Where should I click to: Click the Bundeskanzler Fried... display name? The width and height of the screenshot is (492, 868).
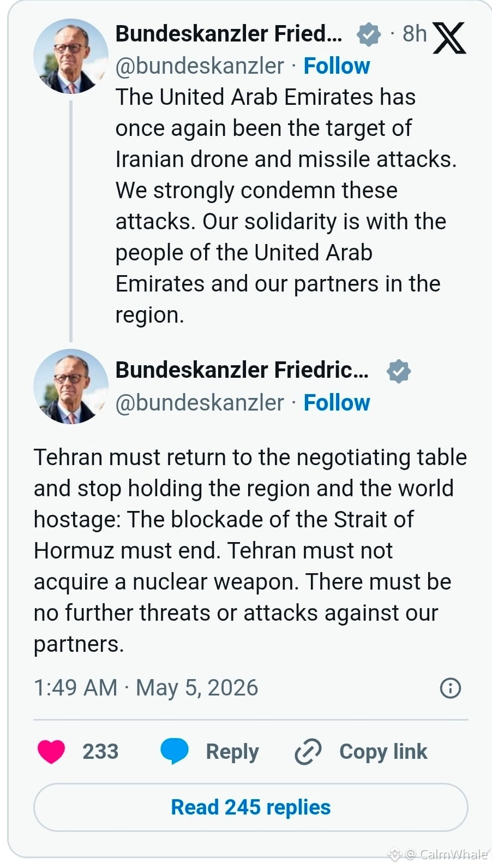pos(229,34)
